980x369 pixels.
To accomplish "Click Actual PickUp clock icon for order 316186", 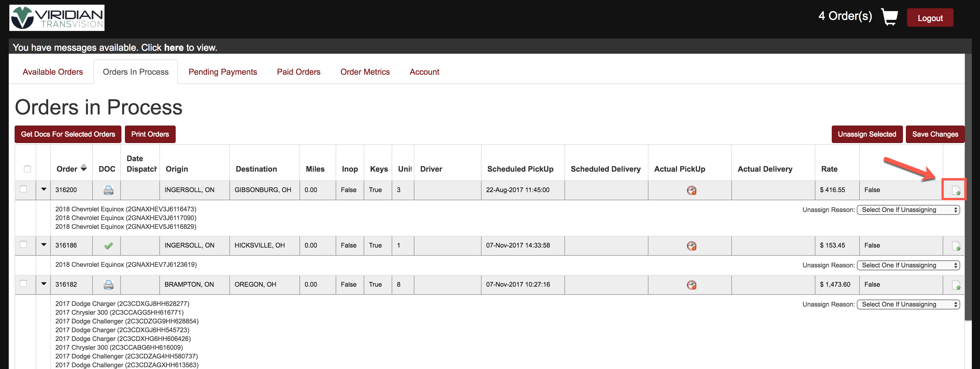I will click(691, 246).
